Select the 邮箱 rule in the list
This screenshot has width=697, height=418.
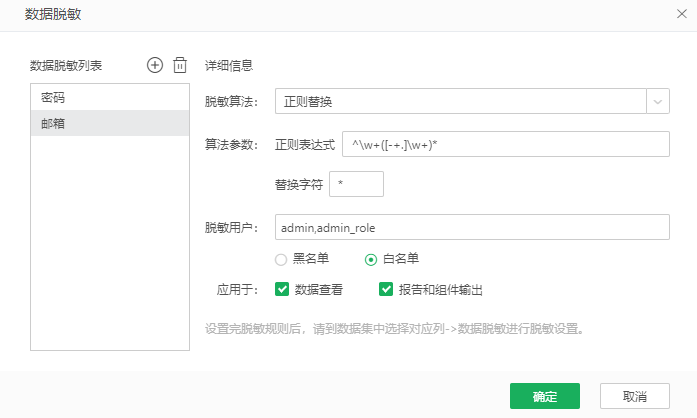[110, 123]
